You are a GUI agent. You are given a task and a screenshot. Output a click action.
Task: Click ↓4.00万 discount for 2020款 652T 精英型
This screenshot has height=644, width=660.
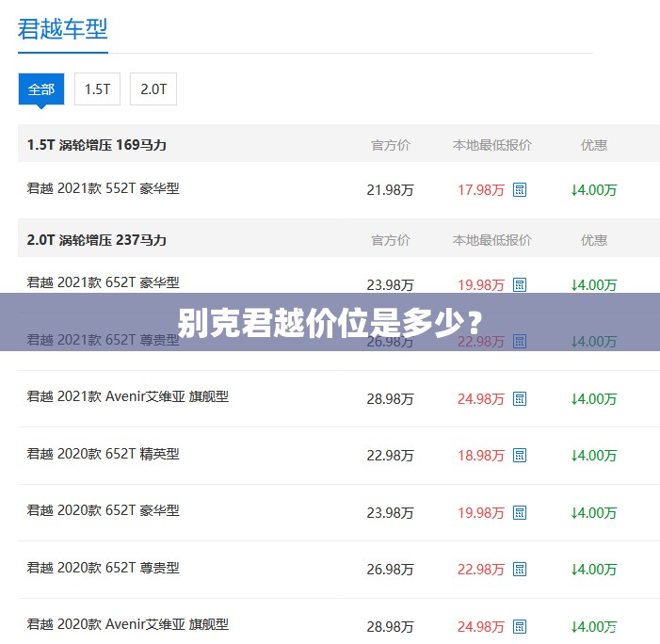click(594, 456)
